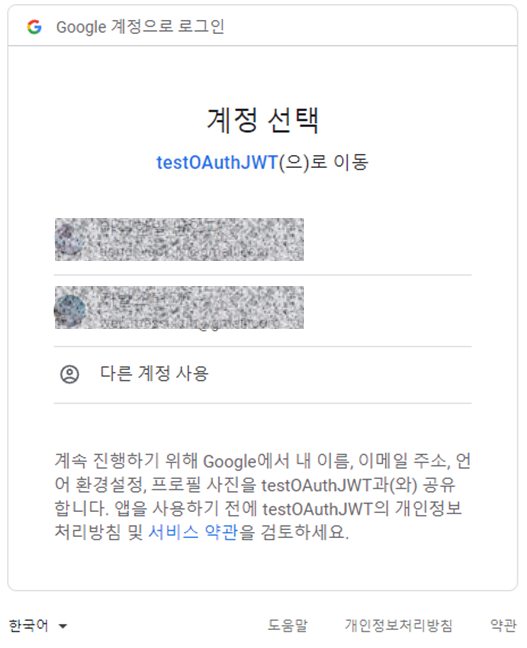Screen dimensions: 527x648
Task: Click the (으)로 이동 text
Action: (324, 162)
